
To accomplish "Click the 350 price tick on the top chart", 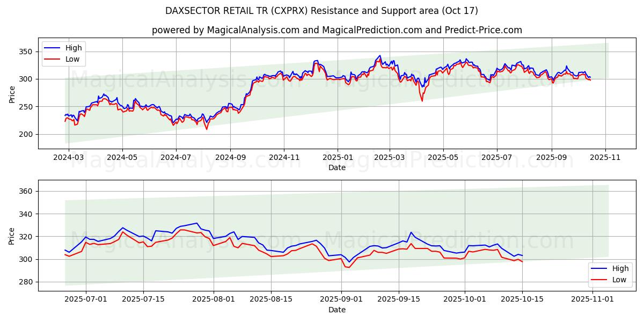I will 26,52.
